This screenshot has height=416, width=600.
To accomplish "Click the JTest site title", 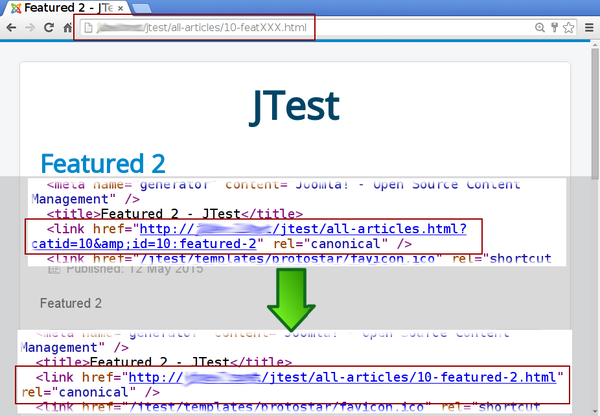I will tap(294, 105).
